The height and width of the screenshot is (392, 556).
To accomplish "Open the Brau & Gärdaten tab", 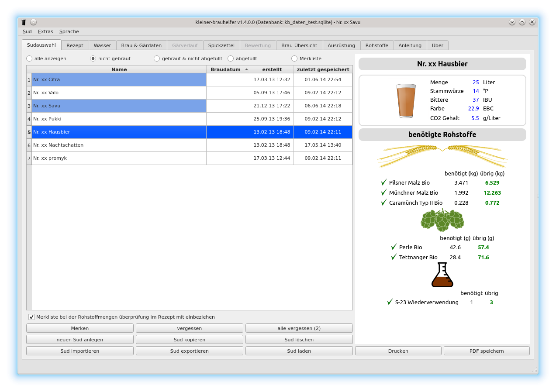I will tap(141, 45).
